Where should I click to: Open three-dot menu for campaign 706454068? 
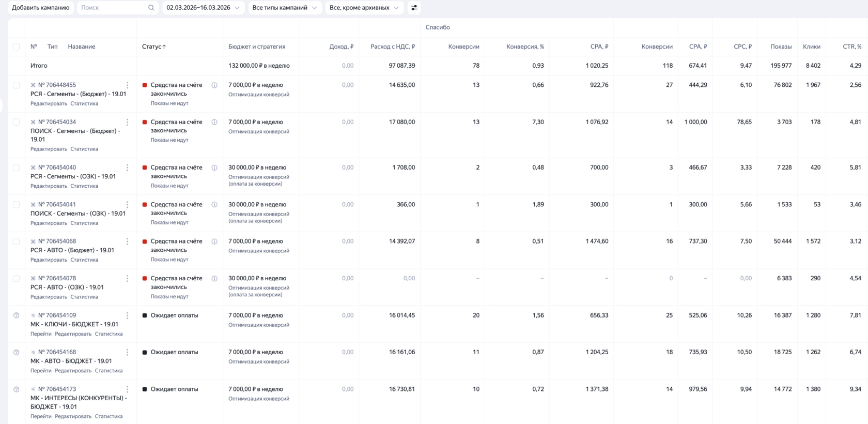point(127,241)
